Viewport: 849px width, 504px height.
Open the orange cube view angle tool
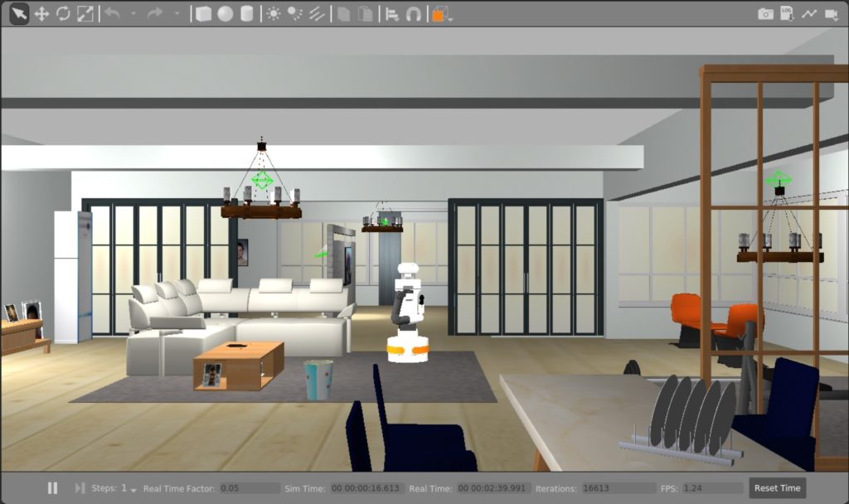coord(439,15)
